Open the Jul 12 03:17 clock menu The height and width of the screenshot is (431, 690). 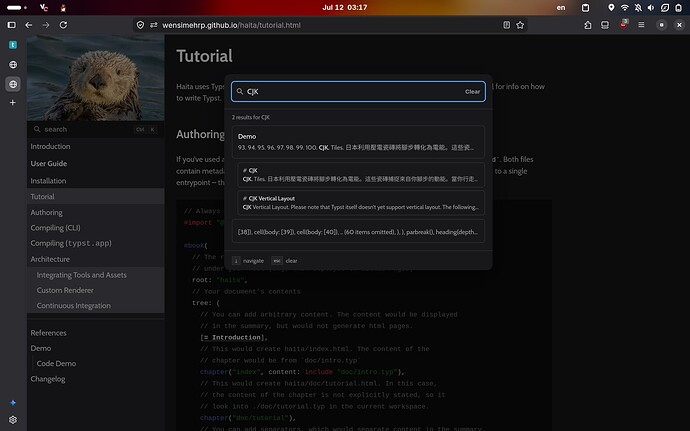[x=345, y=7]
